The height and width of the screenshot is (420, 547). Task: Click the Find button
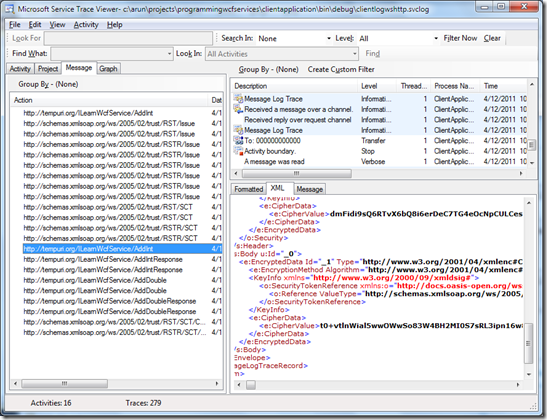pos(372,53)
